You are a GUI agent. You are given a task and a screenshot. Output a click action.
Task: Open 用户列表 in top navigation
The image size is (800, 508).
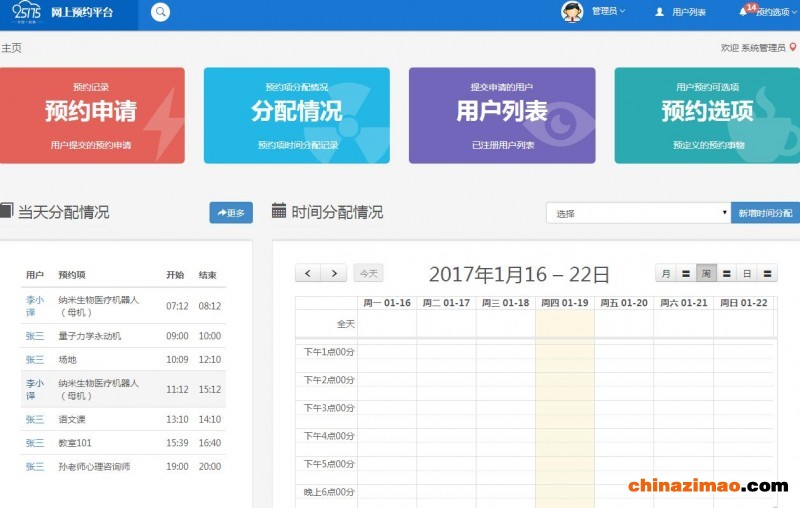[x=681, y=12]
